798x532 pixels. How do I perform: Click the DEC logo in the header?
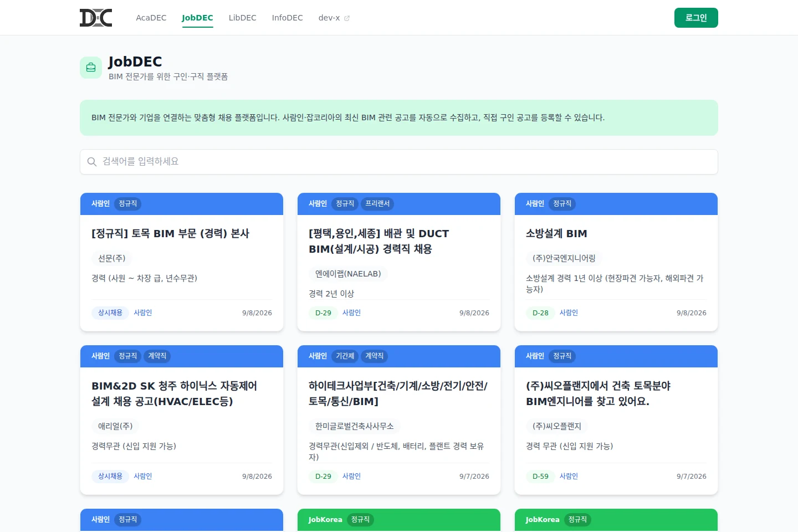[x=96, y=18]
